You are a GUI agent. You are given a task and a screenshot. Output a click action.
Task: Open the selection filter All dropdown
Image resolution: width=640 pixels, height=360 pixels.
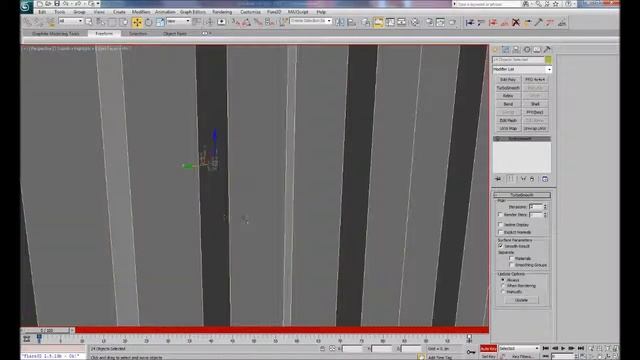coord(71,21)
